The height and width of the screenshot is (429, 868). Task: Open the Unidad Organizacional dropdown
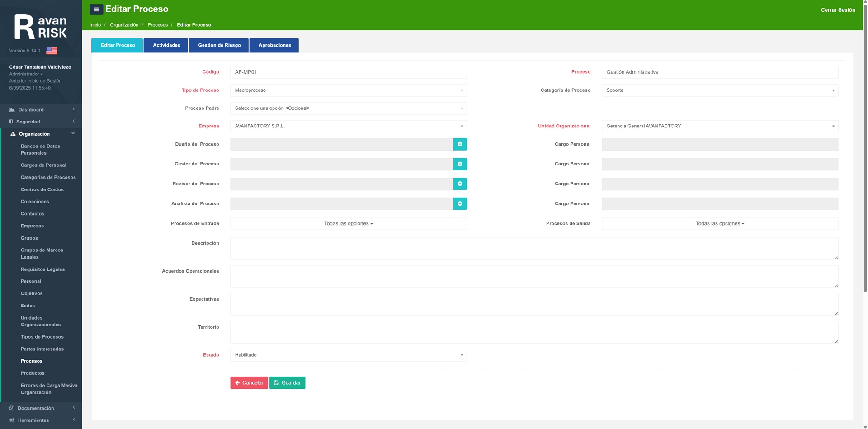[720, 126]
